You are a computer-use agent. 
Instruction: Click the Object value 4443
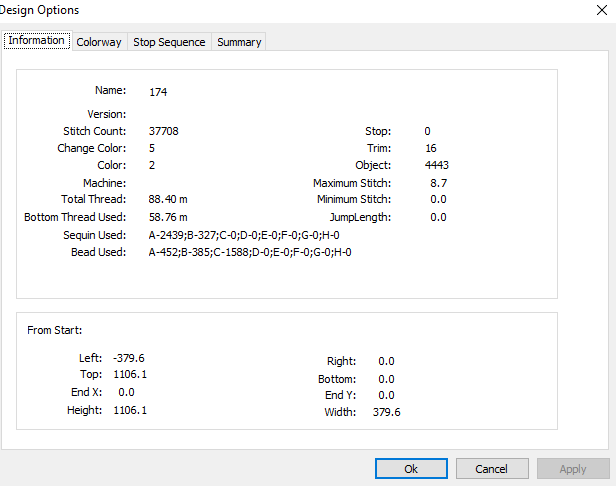click(x=436, y=165)
